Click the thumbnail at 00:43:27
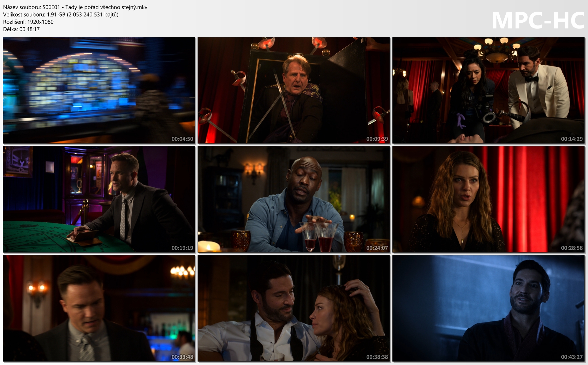Screen dimensions: 588x365 click(x=488, y=308)
